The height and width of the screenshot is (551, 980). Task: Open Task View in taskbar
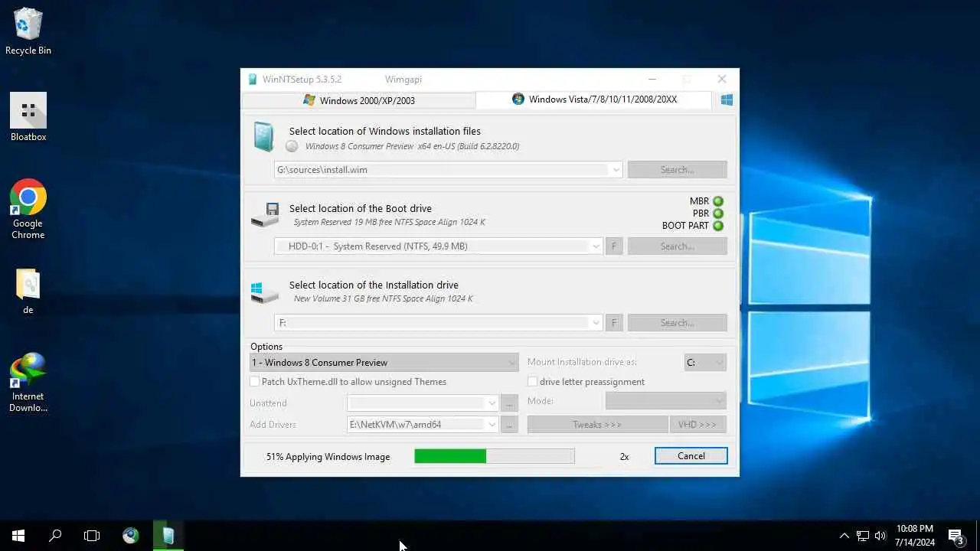(x=92, y=536)
